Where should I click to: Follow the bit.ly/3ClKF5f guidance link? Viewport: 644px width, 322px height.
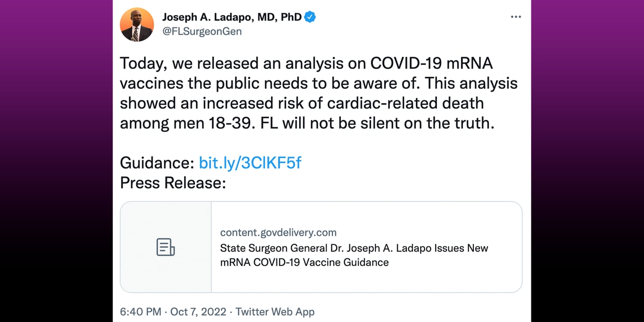click(x=250, y=163)
